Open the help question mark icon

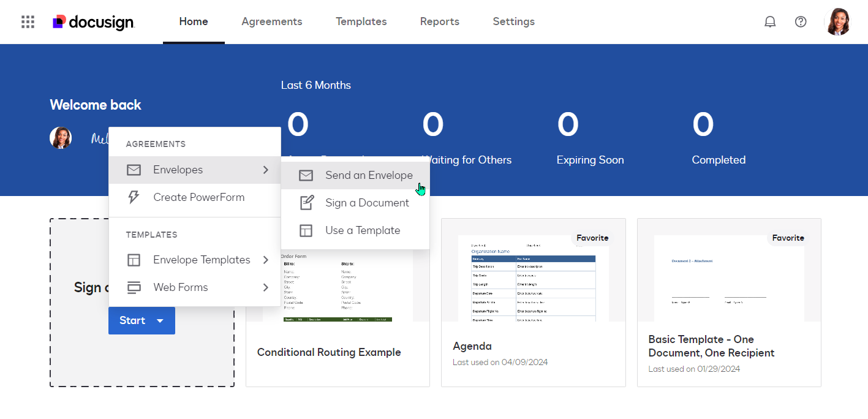pos(801,22)
